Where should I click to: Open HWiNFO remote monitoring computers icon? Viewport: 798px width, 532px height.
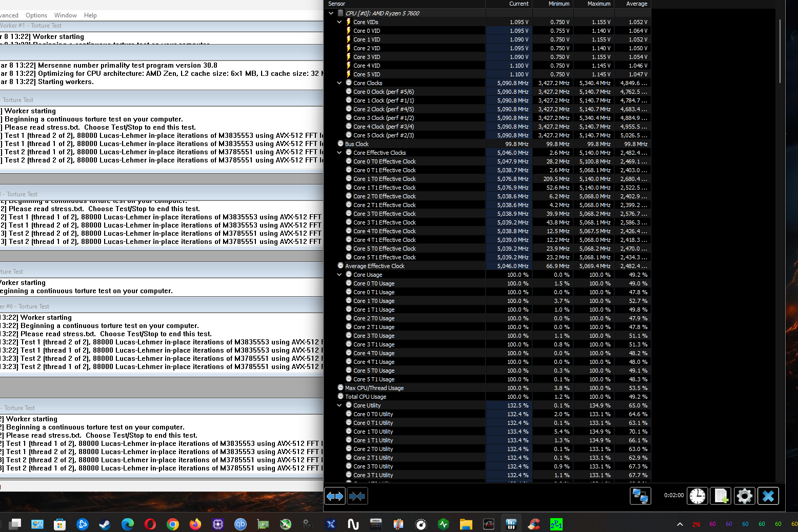click(x=641, y=496)
